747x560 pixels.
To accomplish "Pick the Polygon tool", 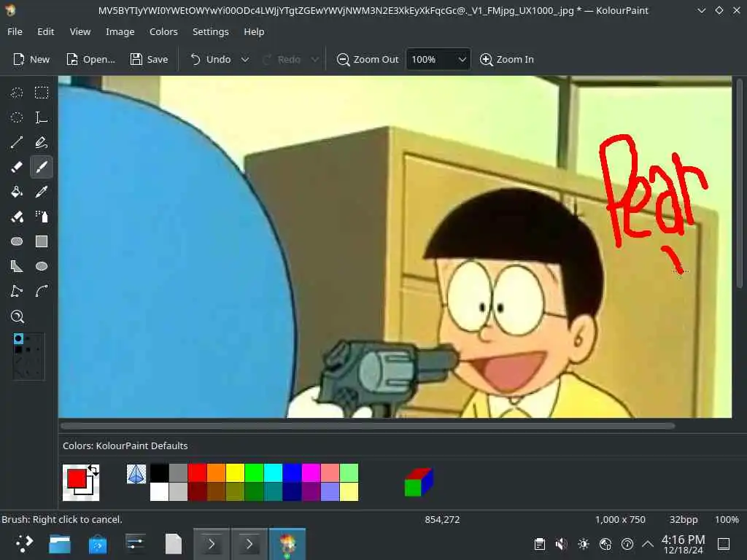I will click(17, 266).
